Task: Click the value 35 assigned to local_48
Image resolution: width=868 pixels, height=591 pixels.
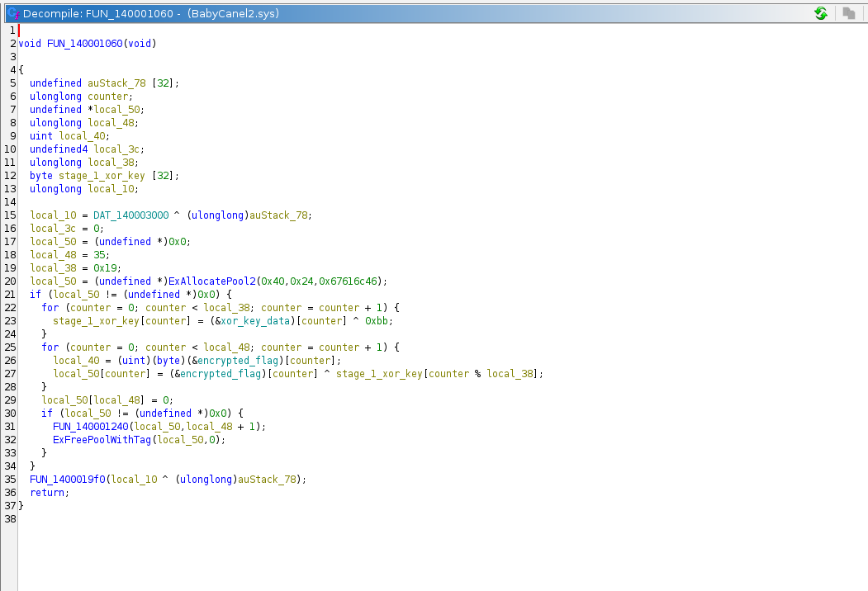Action: [x=100, y=255]
